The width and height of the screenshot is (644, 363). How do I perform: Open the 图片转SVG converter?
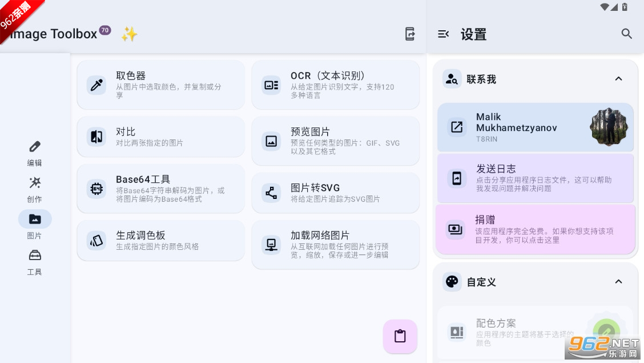click(x=335, y=193)
